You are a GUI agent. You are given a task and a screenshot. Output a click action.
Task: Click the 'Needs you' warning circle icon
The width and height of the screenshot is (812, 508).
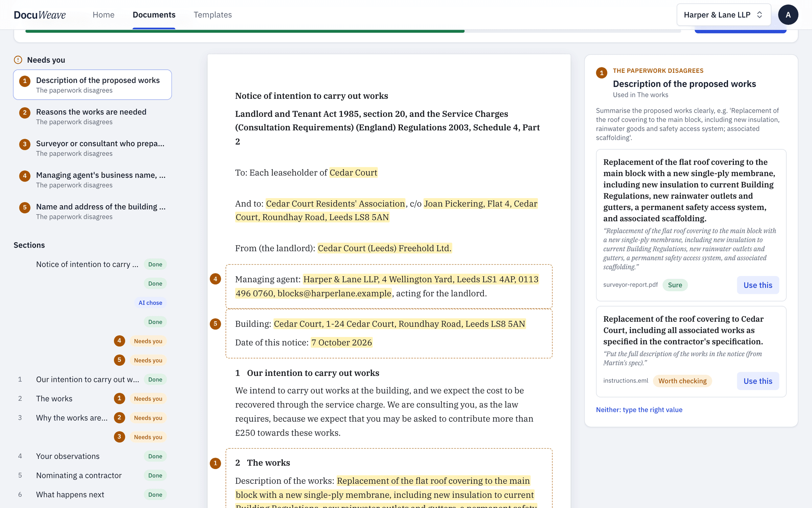coord(18,60)
